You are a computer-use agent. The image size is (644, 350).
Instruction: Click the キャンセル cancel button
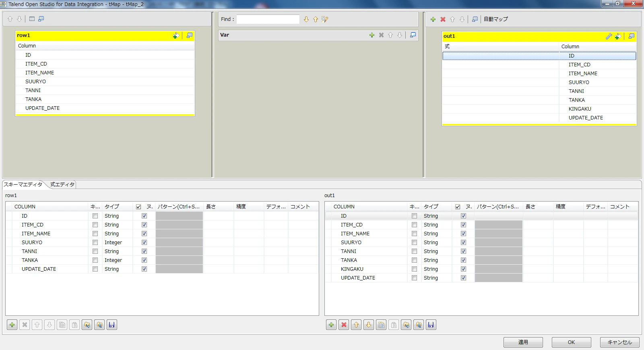(x=620, y=342)
